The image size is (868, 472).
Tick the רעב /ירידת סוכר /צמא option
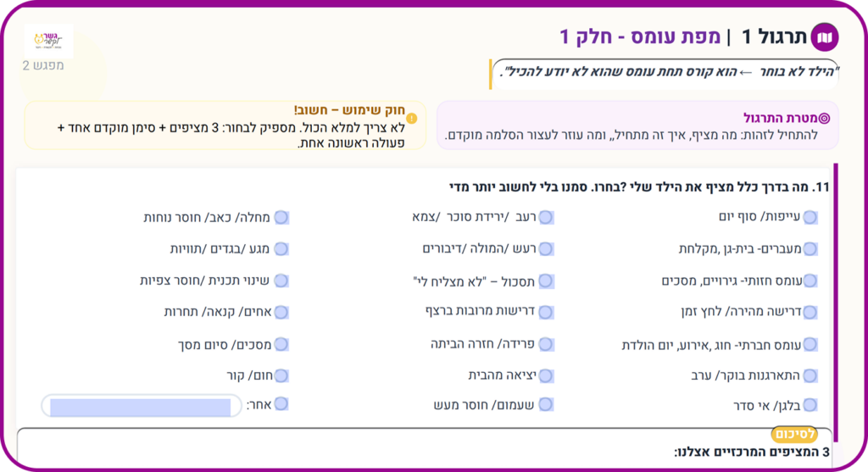pos(546,218)
